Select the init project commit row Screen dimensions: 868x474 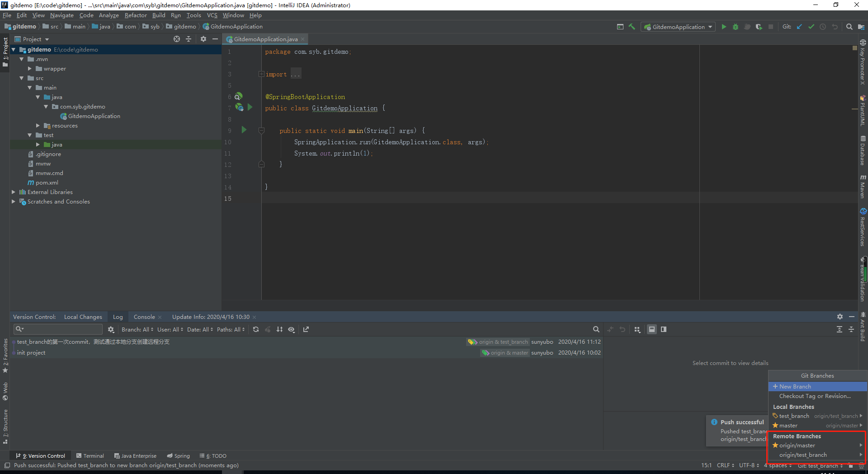(307, 352)
